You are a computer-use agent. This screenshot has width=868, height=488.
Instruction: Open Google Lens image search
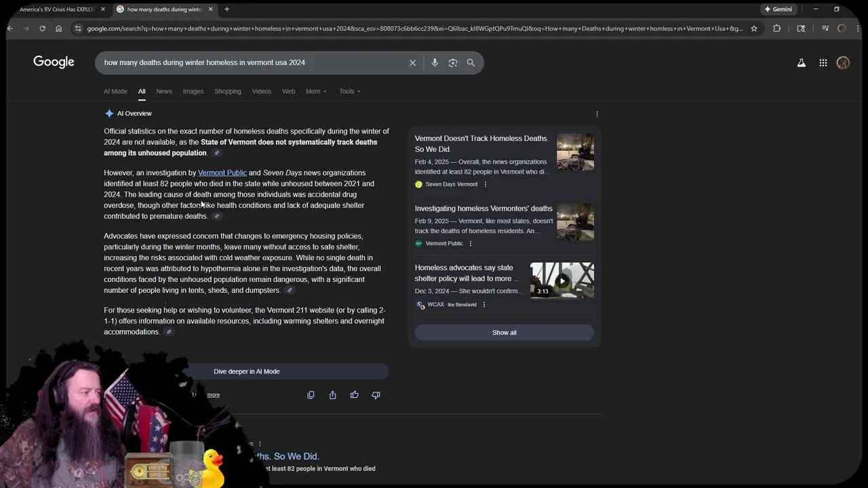pos(452,62)
